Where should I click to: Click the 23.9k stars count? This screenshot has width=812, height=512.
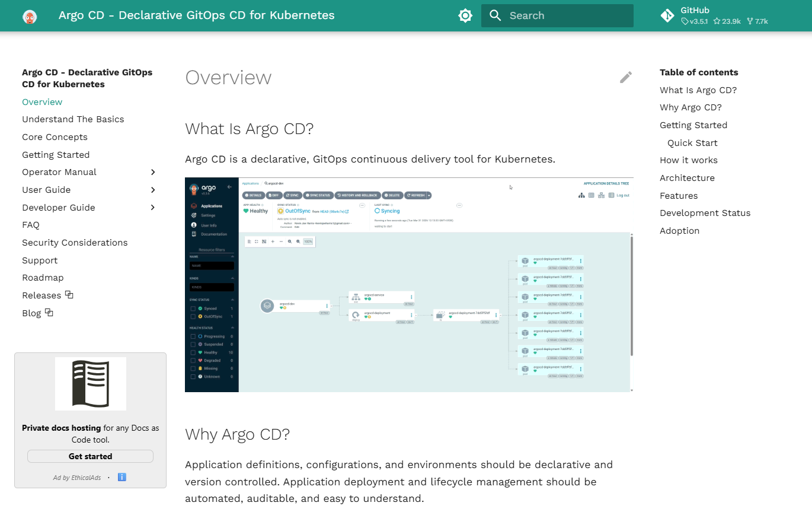tap(727, 21)
